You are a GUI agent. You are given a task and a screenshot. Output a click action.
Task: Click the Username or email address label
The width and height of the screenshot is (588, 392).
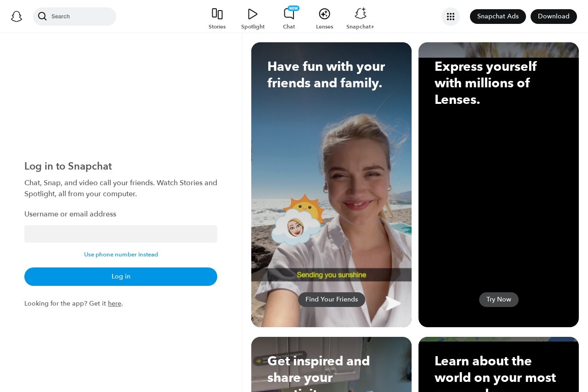pyautogui.click(x=70, y=214)
